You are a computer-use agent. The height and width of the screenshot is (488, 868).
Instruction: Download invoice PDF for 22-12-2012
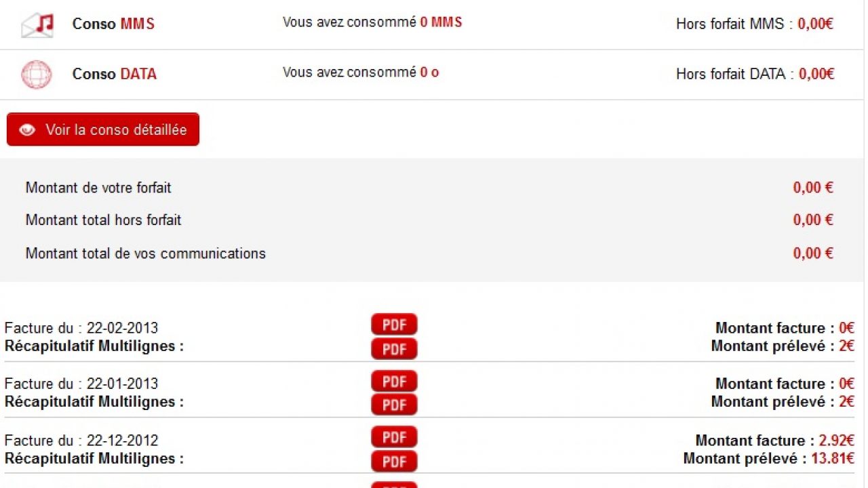tap(394, 437)
